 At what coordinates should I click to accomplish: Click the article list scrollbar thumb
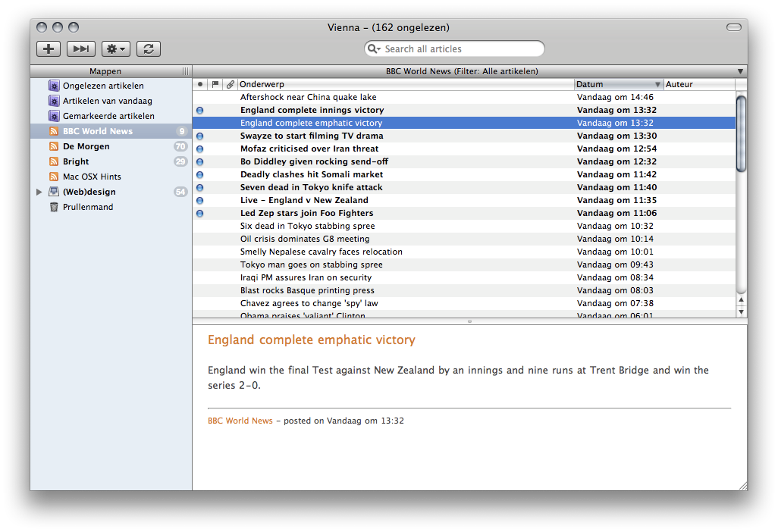[742, 134]
